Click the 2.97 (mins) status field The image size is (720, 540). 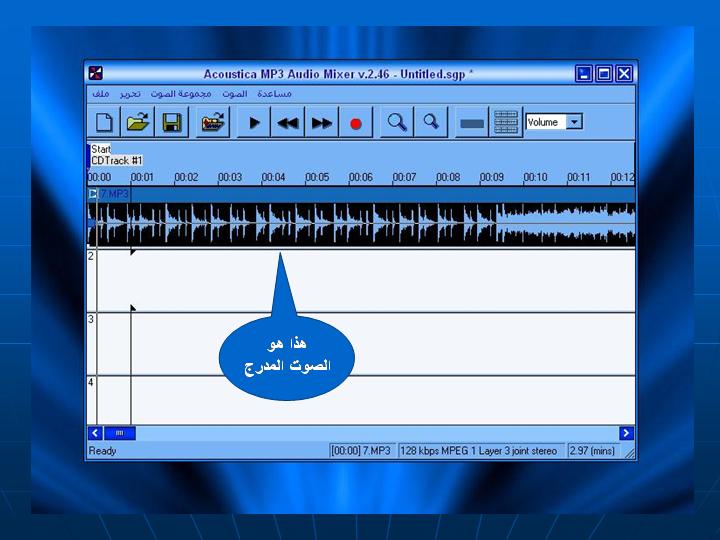(x=592, y=451)
